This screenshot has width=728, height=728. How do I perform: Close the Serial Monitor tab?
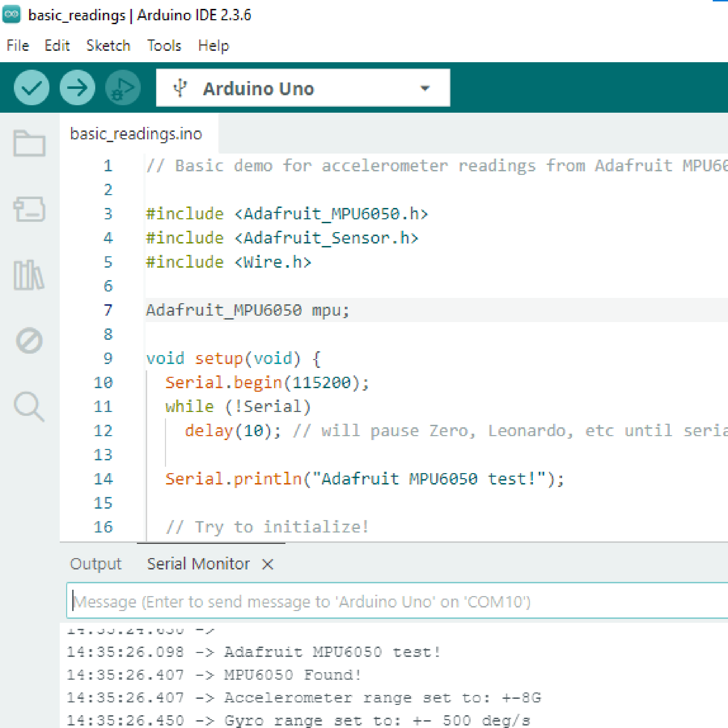268,564
